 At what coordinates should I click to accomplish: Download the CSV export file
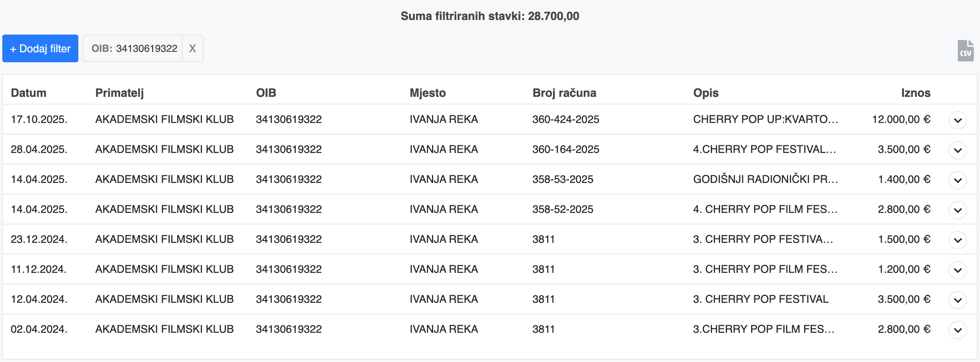(965, 51)
